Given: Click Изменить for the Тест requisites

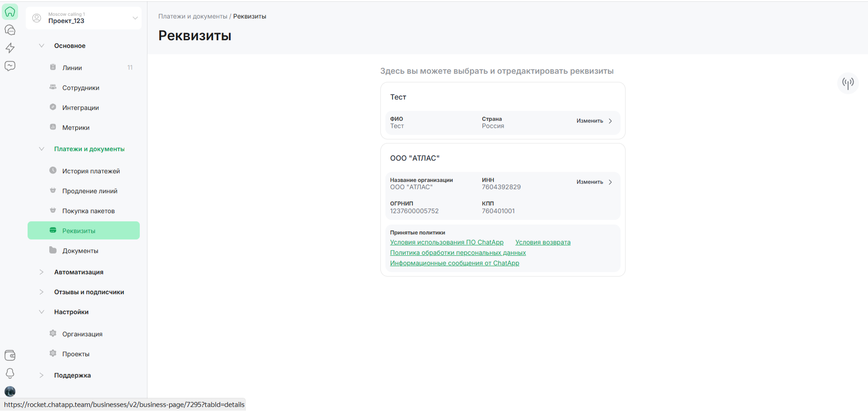Looking at the screenshot, I should (594, 121).
